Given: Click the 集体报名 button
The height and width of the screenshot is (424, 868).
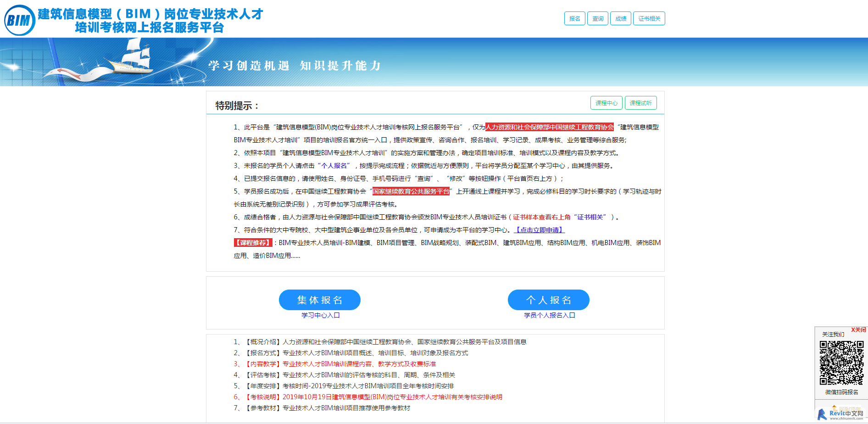Looking at the screenshot, I should click(320, 300).
